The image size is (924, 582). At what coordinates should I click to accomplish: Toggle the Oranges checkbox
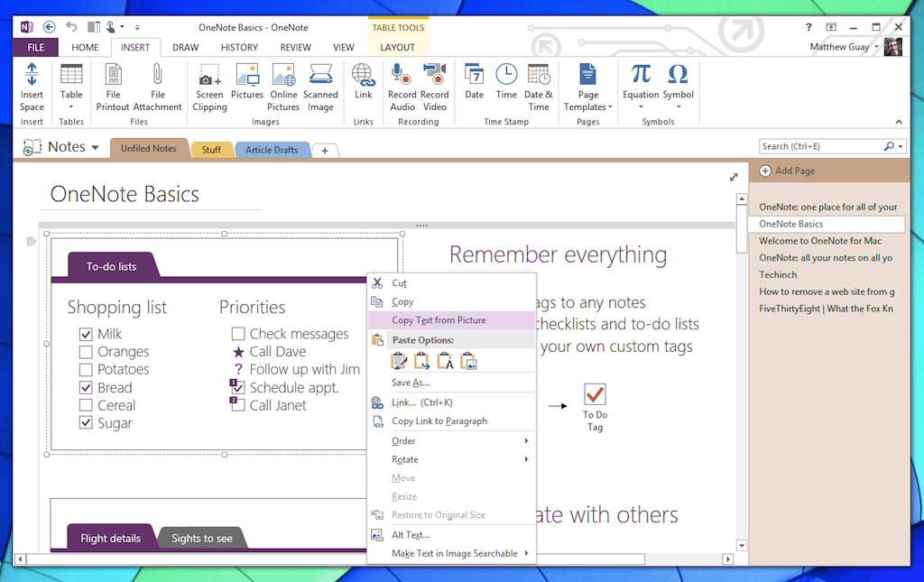(86, 352)
